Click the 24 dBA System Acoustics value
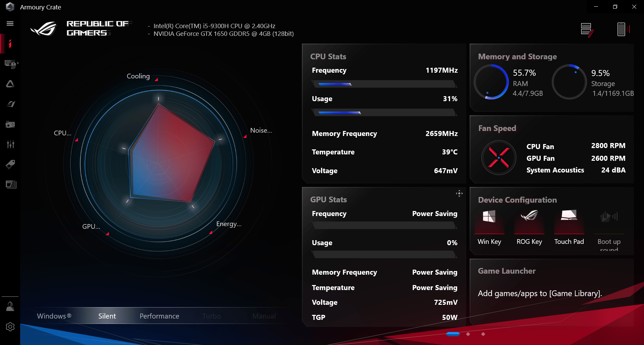Screen dimensions: 644x345 point(613,170)
